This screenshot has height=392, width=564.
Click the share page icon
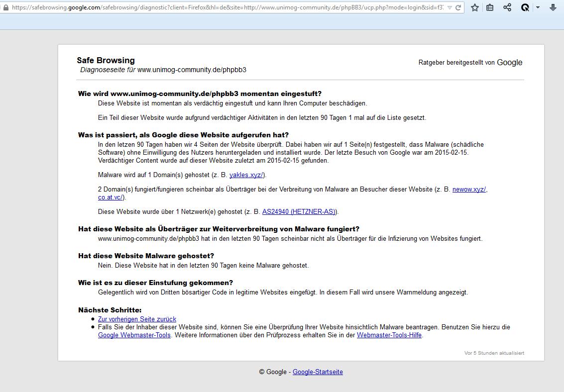pyautogui.click(x=507, y=7)
